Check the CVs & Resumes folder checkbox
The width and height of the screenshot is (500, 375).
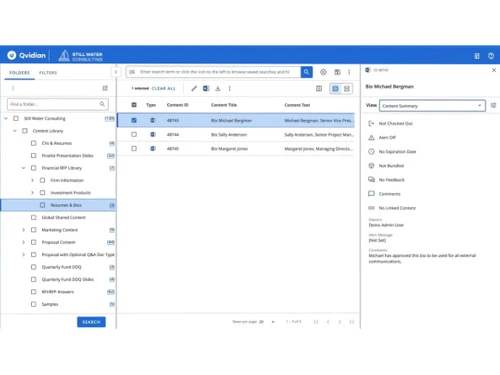click(x=33, y=143)
